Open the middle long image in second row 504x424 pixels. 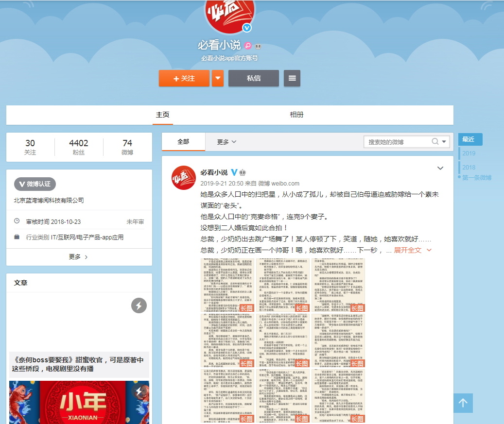283,340
